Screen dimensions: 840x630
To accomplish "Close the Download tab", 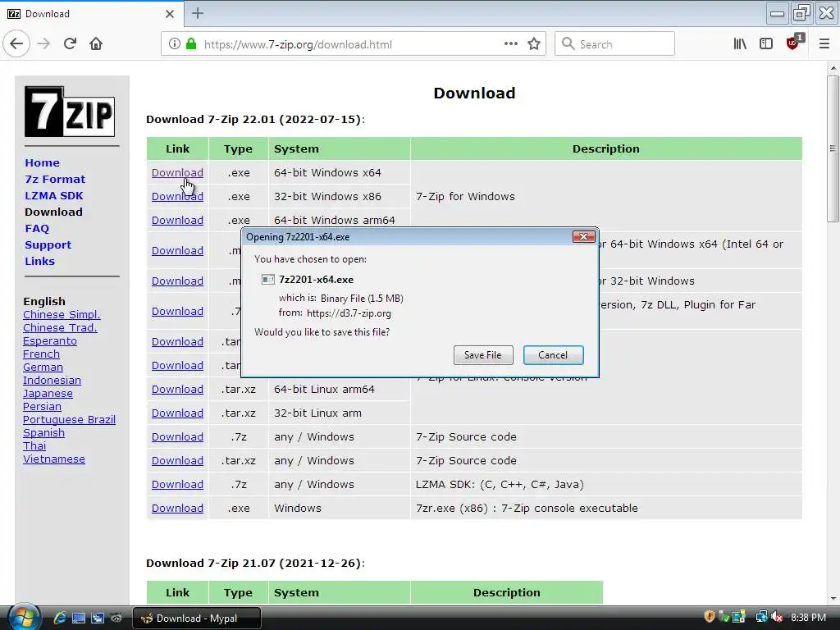I will coord(169,14).
